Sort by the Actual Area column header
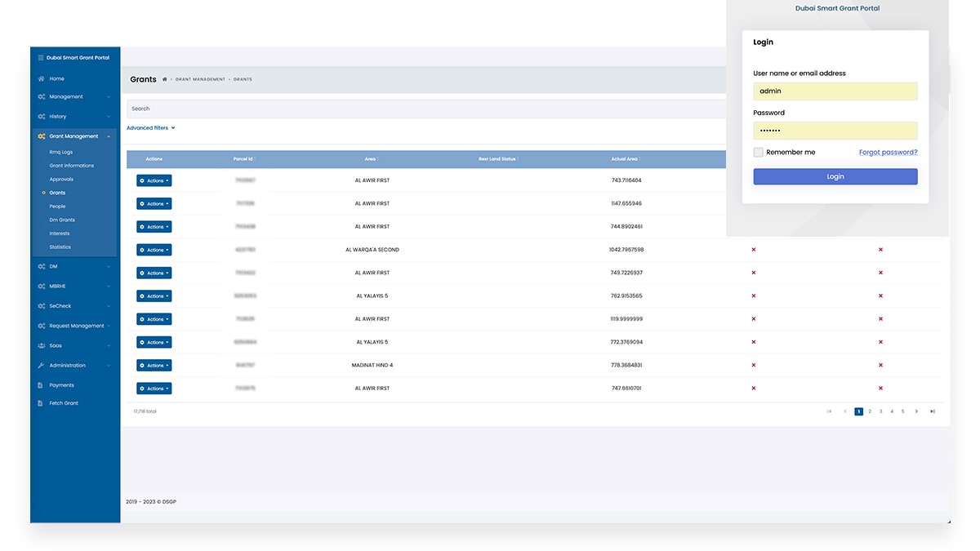Viewport: 980px width, 551px height. point(625,159)
